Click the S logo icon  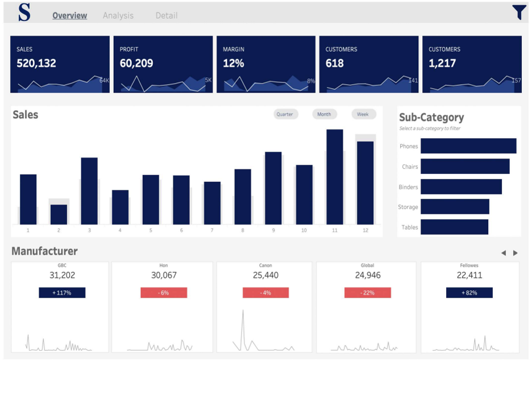click(24, 13)
